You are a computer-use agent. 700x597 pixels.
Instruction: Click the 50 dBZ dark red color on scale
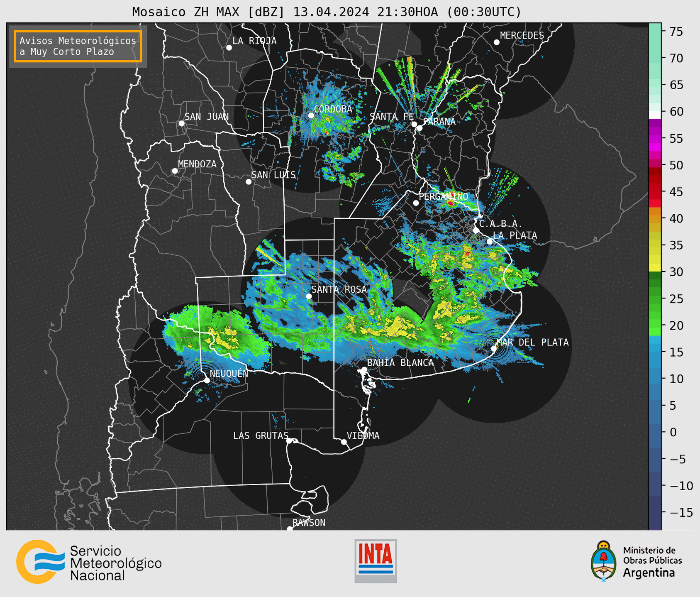pyautogui.click(x=655, y=171)
